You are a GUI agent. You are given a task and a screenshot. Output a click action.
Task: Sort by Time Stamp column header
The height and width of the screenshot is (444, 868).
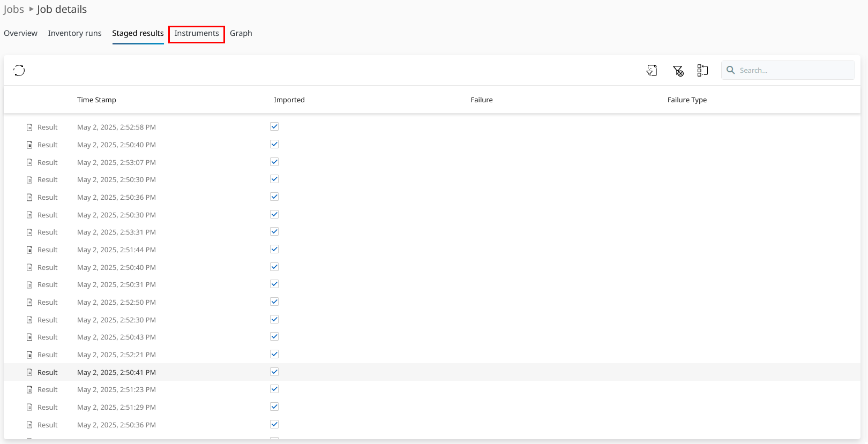click(96, 100)
